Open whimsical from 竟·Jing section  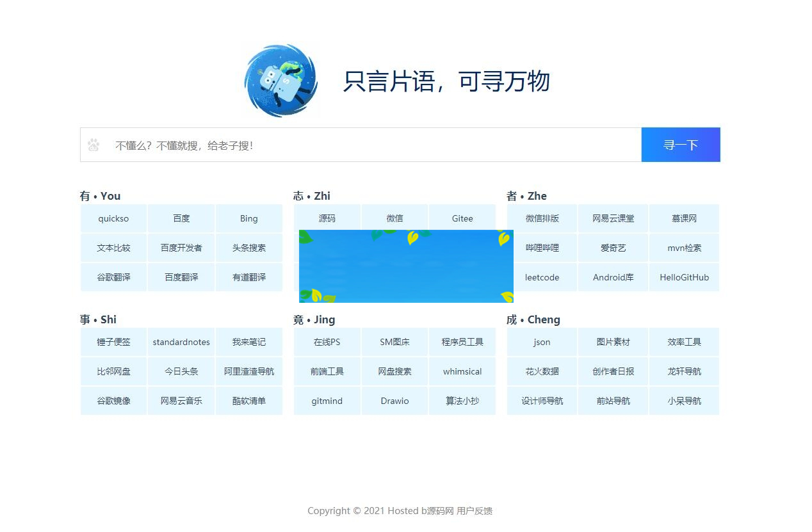[x=462, y=371]
